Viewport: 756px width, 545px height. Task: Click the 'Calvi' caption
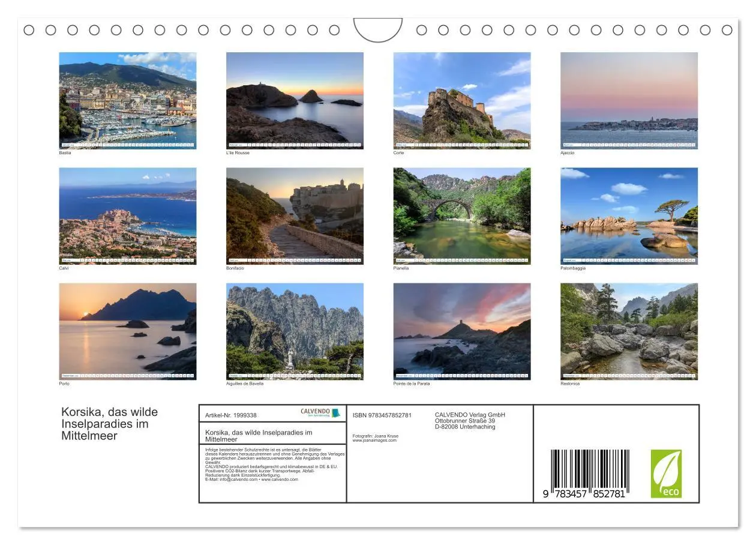[x=64, y=268]
